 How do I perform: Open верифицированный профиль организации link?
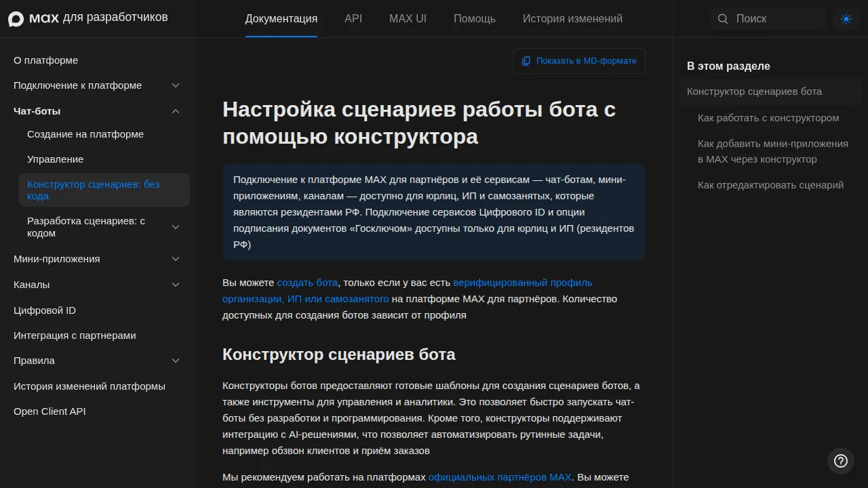tap(408, 291)
